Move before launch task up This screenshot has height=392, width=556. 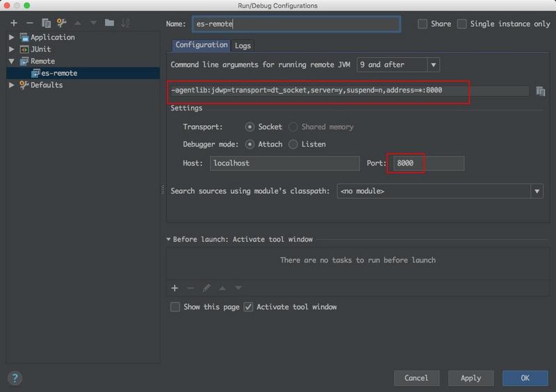tap(222, 288)
